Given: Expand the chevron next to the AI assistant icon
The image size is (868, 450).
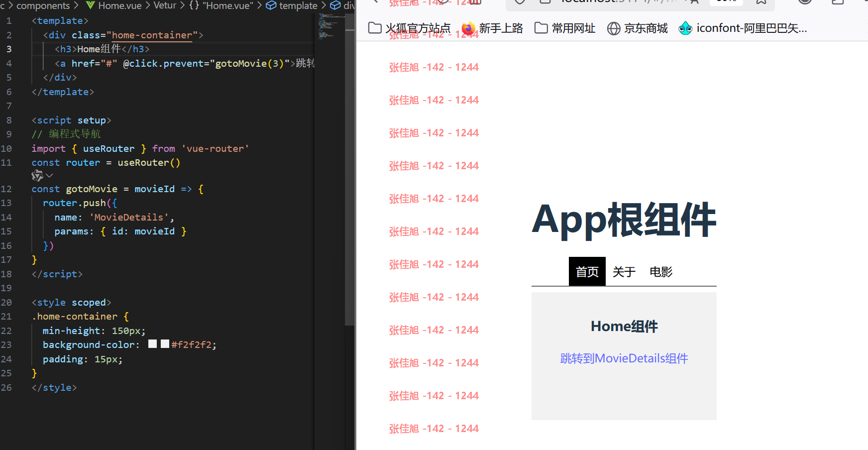Looking at the screenshot, I should 49,175.
